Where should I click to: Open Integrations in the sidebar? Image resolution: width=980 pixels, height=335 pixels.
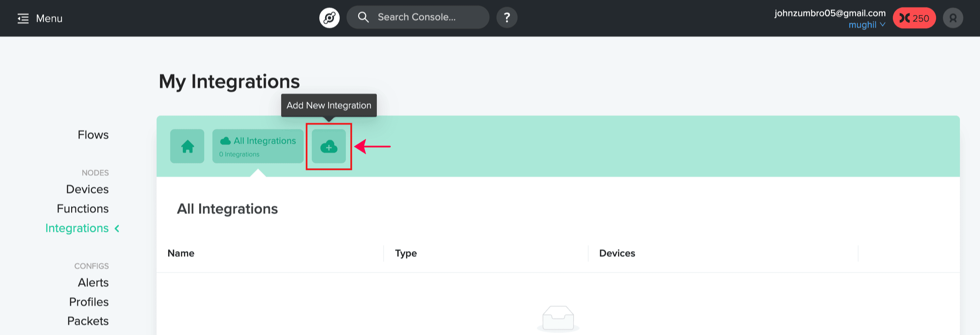click(77, 228)
